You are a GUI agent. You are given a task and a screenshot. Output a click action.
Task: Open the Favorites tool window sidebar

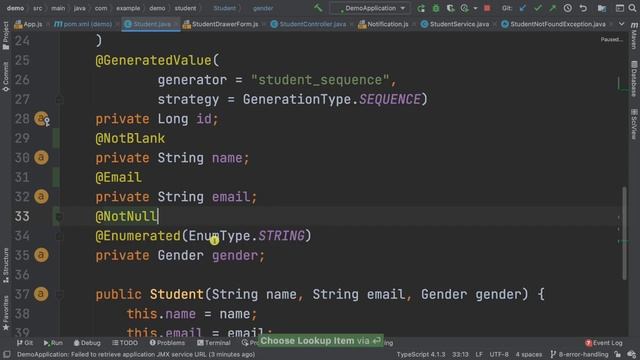6,313
